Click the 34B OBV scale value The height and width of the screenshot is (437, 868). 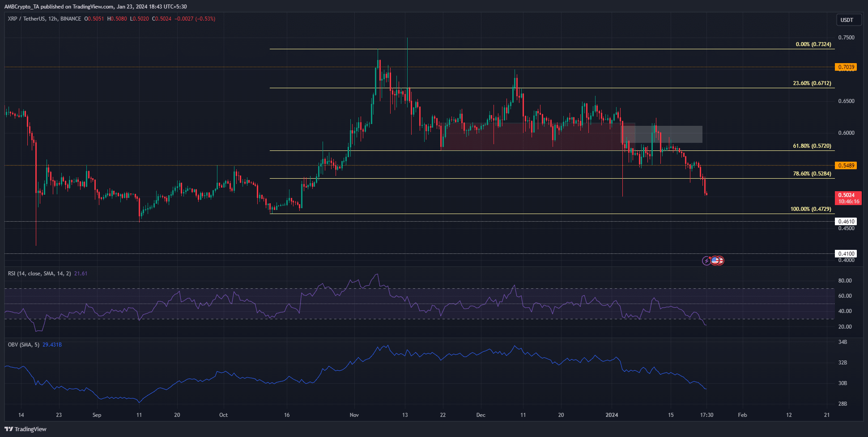point(842,342)
